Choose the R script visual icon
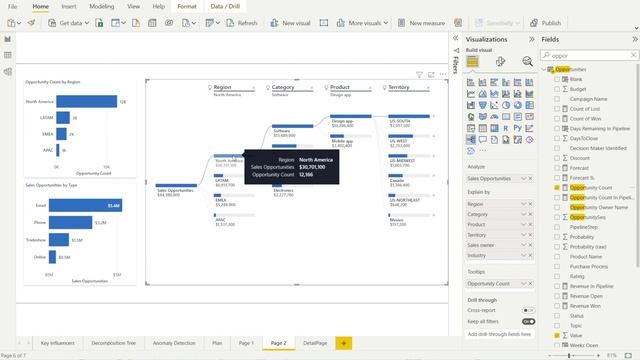 506,128
